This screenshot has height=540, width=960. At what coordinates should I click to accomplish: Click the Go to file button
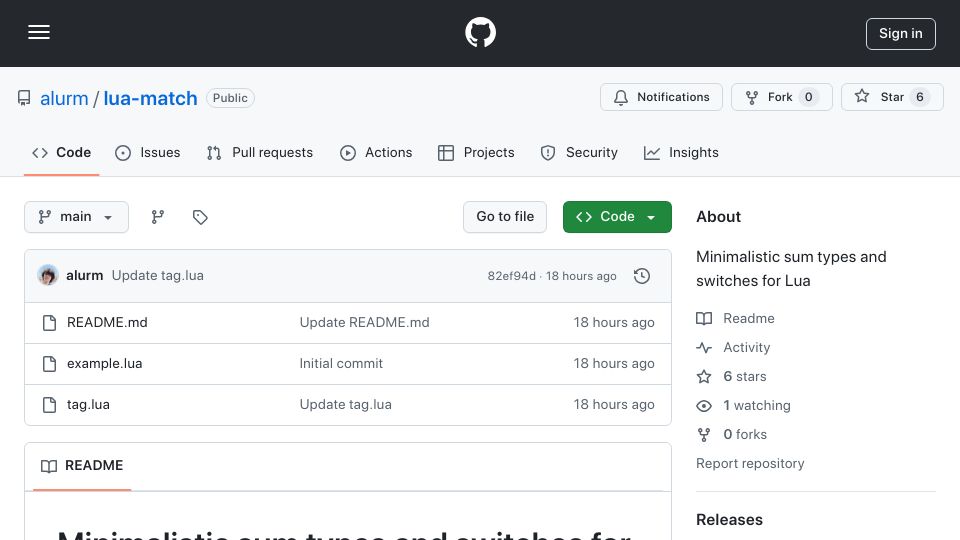505,217
